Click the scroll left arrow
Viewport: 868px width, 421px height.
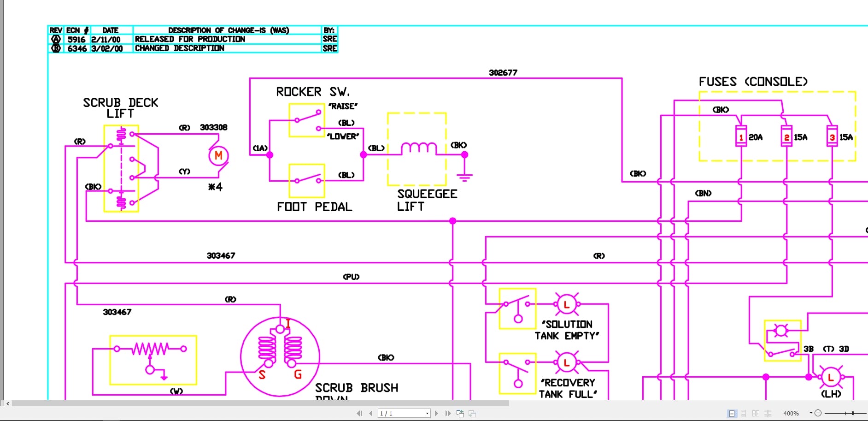pyautogui.click(x=8, y=403)
